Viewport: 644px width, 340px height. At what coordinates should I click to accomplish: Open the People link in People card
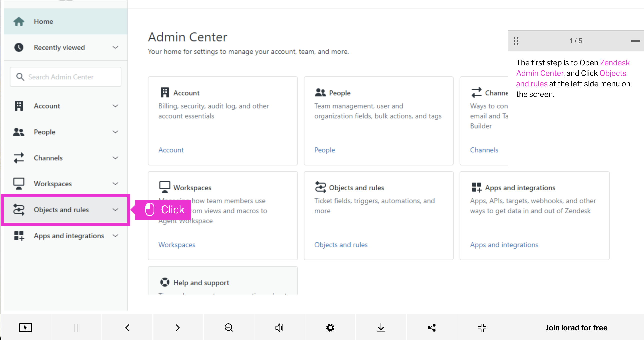coord(324,150)
